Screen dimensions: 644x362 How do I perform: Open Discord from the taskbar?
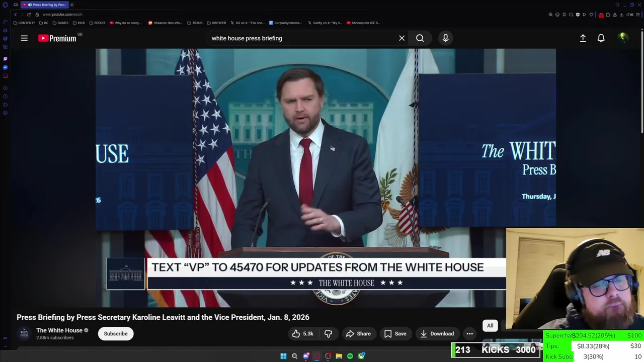306,356
